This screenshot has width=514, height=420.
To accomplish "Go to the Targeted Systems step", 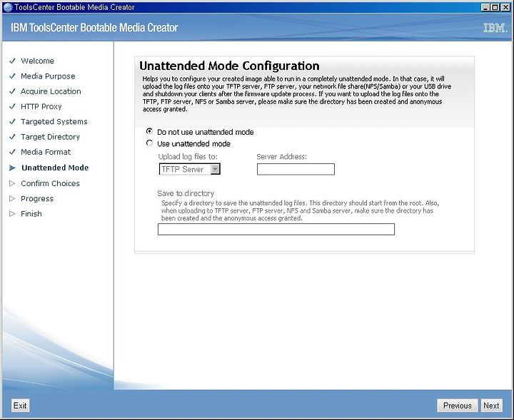I will pos(54,121).
